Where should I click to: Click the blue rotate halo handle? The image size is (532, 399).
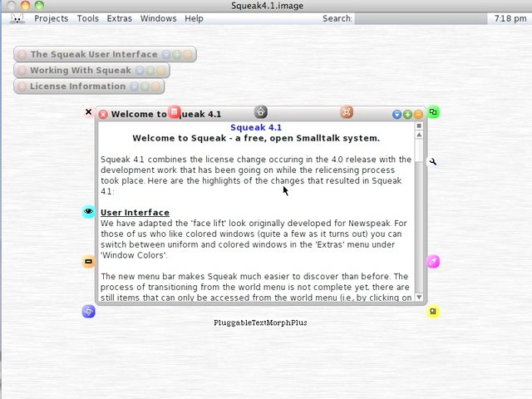tap(88, 312)
